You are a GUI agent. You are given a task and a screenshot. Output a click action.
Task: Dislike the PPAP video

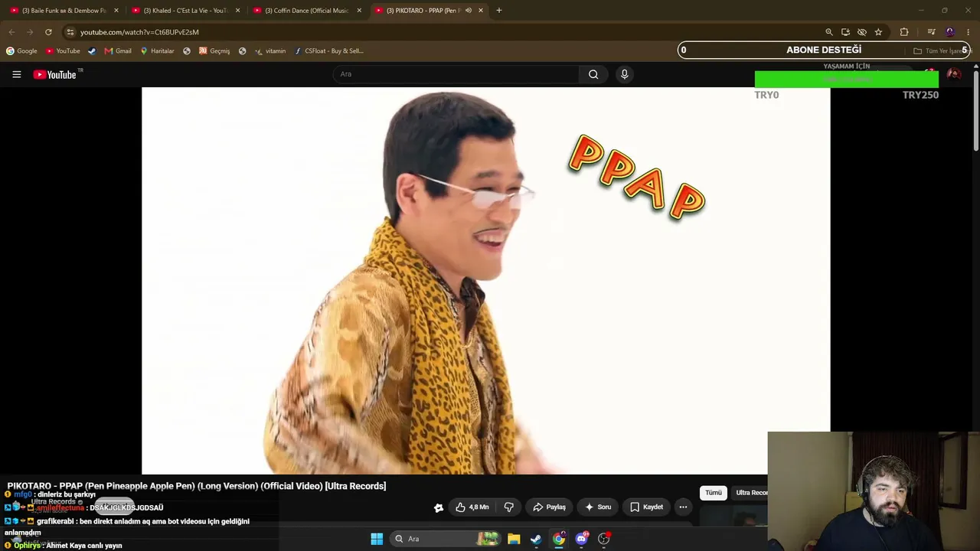509,507
